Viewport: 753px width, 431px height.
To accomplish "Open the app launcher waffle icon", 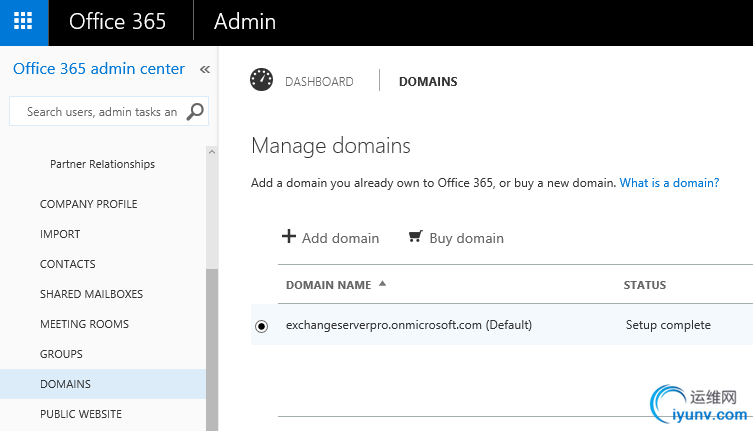I will (x=23, y=22).
